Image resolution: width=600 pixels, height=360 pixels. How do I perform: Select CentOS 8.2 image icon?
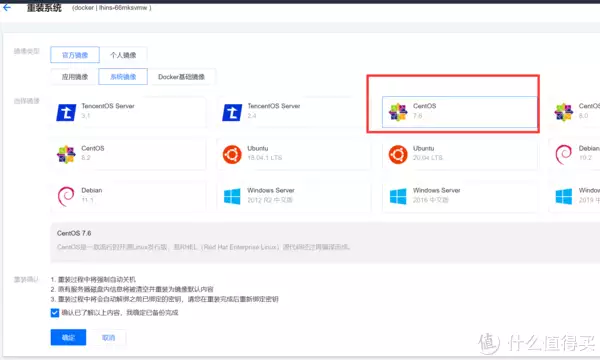click(66, 154)
